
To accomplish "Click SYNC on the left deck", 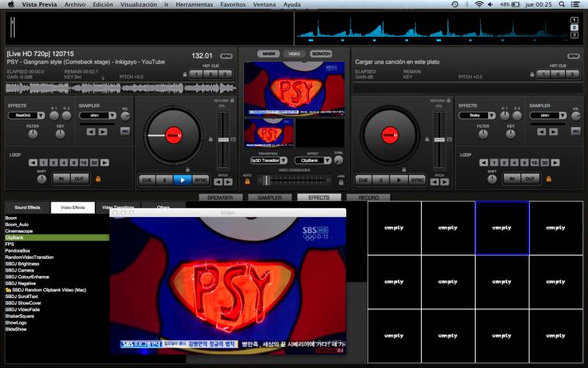I will 201,180.
